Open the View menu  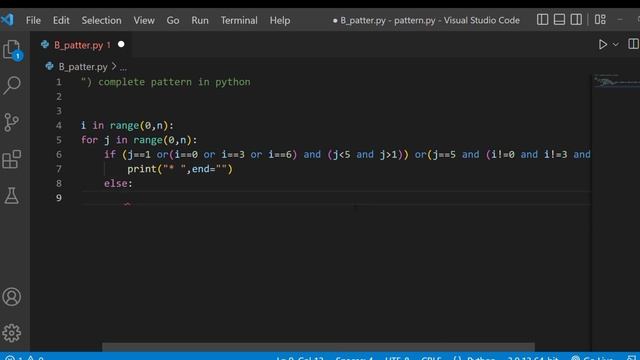pos(144,20)
